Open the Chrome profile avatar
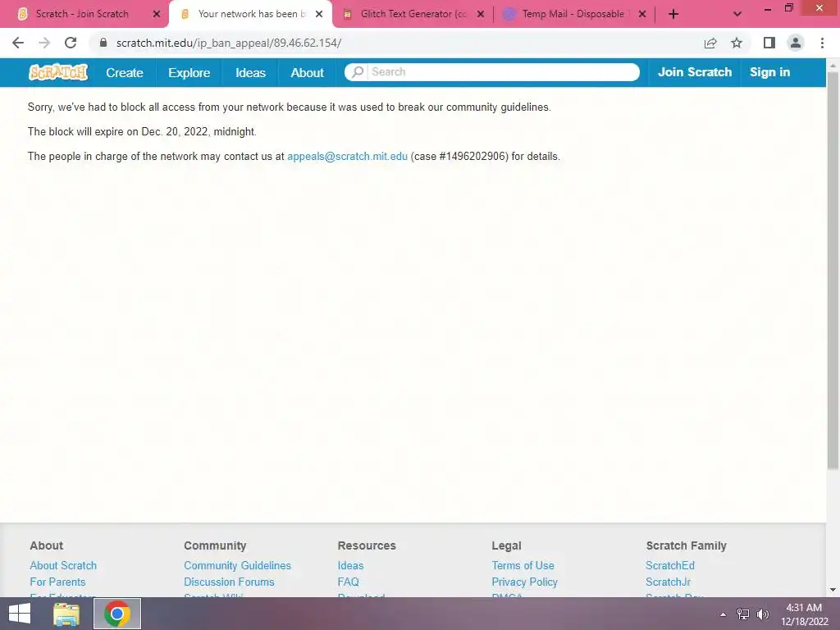 [796, 43]
